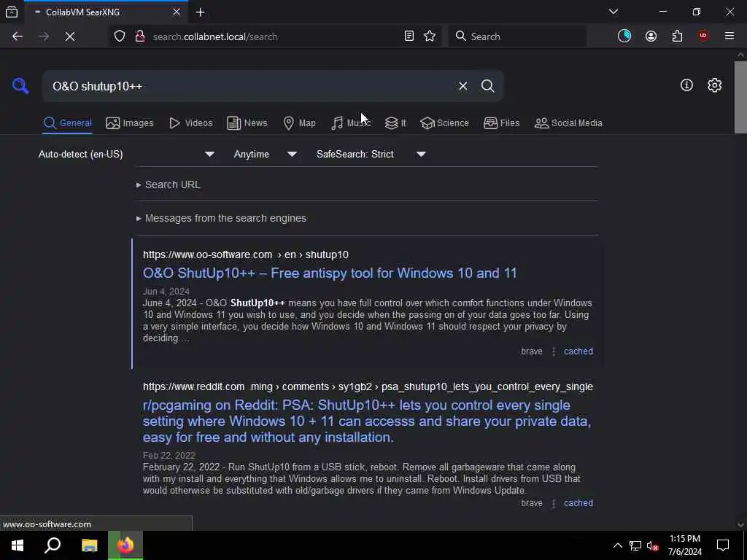Click oo-software.com result URL
The image size is (747, 560).
[x=245, y=254]
